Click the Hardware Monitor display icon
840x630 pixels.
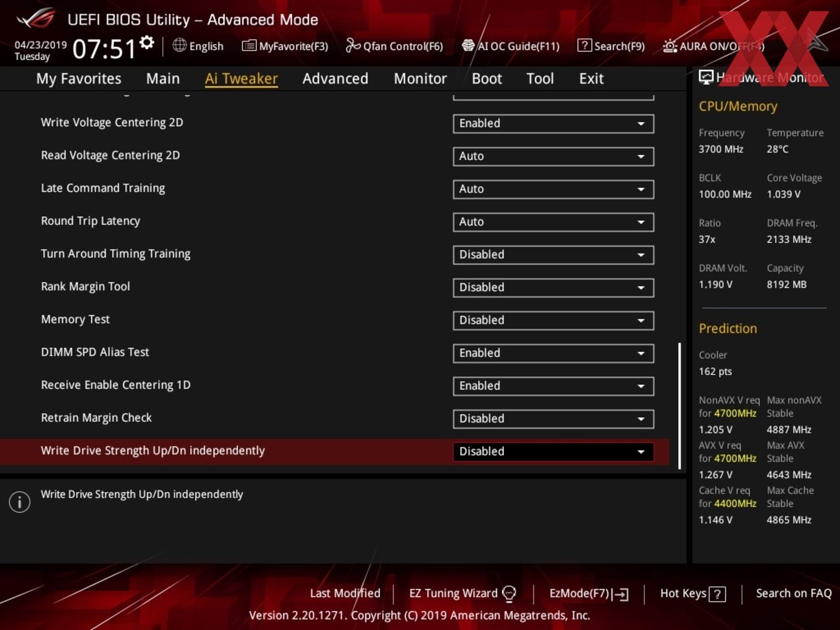click(706, 77)
